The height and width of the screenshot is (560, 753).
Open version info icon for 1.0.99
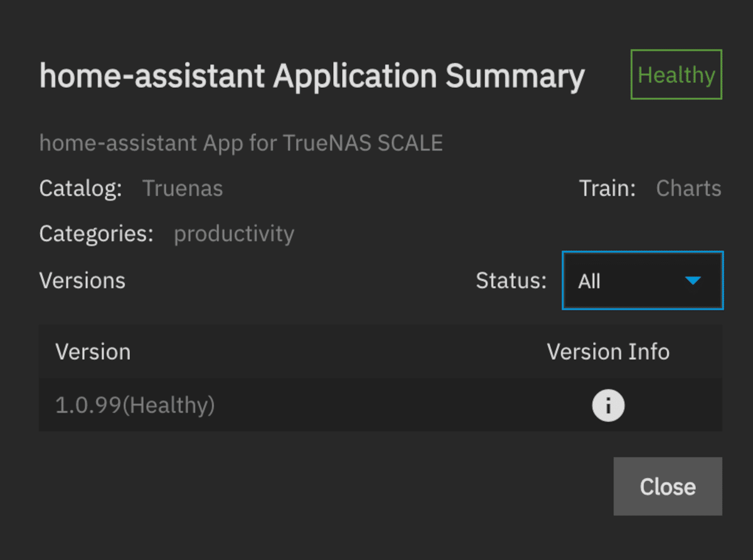point(608,406)
